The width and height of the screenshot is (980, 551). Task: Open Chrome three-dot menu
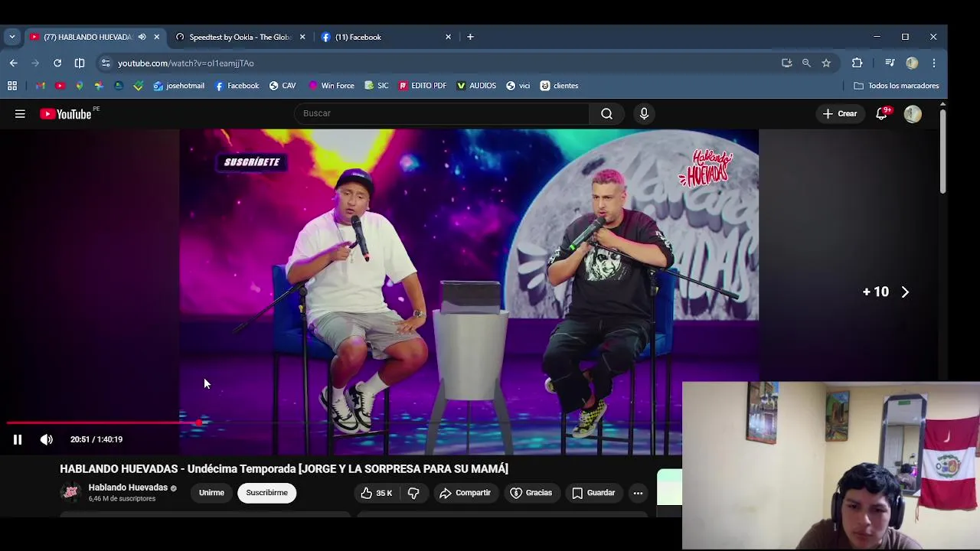[934, 63]
